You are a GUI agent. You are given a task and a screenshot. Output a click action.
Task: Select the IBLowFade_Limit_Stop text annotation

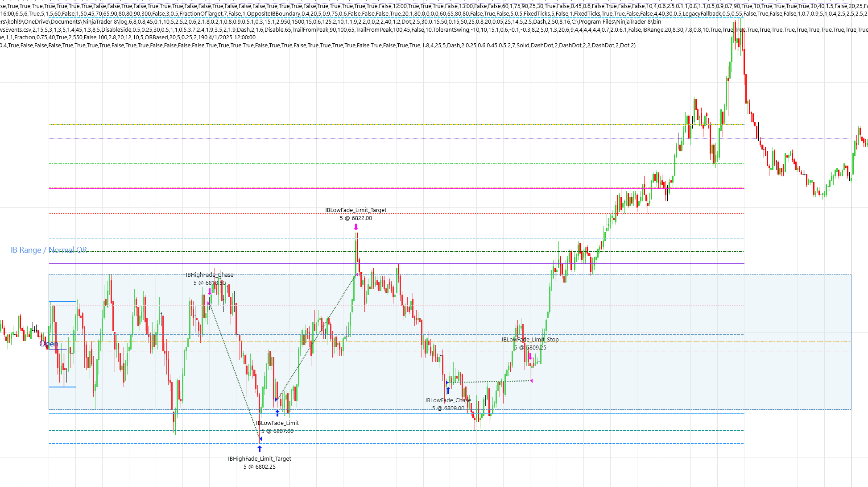530,340
